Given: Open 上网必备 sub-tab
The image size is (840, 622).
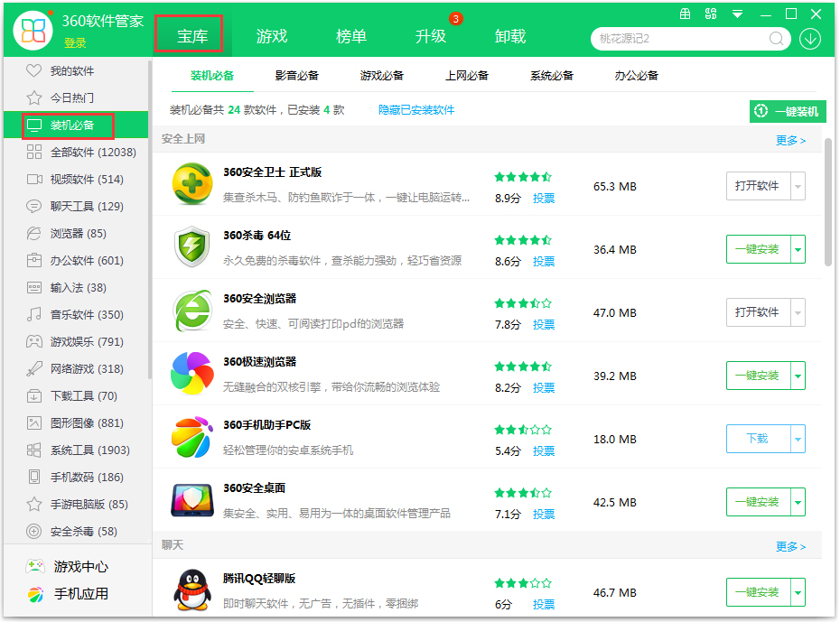Looking at the screenshot, I should tap(467, 76).
